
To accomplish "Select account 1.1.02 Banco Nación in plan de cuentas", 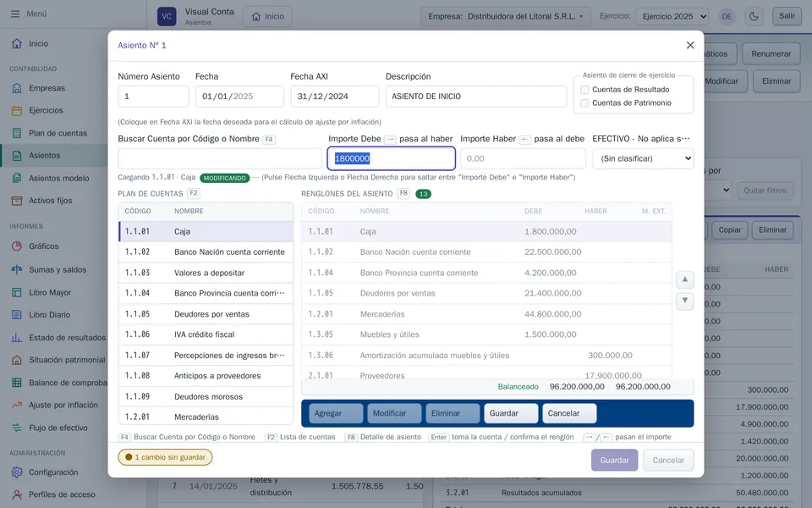I will [x=206, y=252].
